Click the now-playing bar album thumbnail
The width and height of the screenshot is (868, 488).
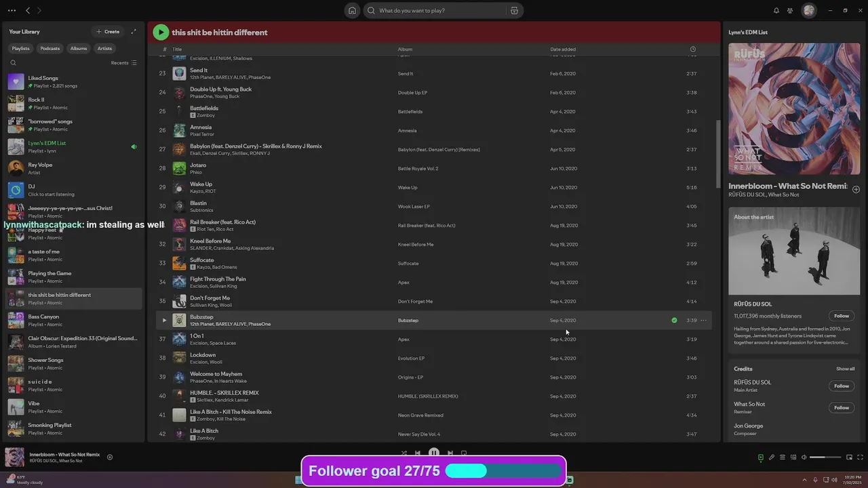click(15, 457)
